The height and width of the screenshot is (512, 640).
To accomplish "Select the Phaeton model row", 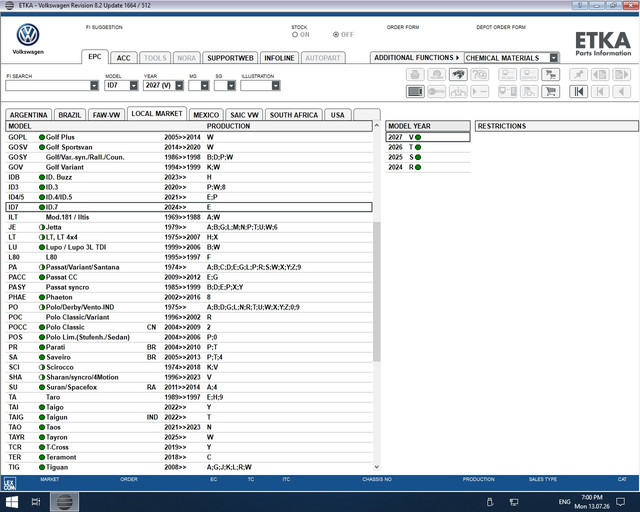I will pyautogui.click(x=189, y=297).
